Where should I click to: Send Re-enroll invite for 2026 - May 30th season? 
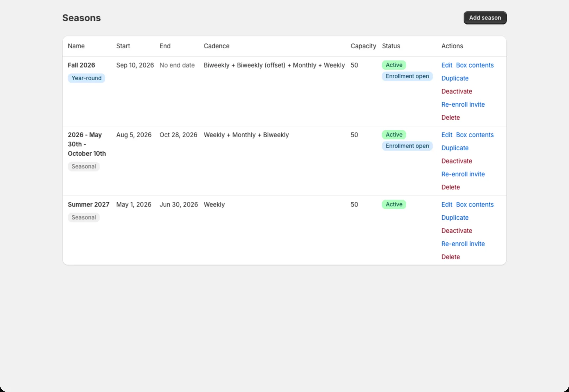click(x=463, y=174)
